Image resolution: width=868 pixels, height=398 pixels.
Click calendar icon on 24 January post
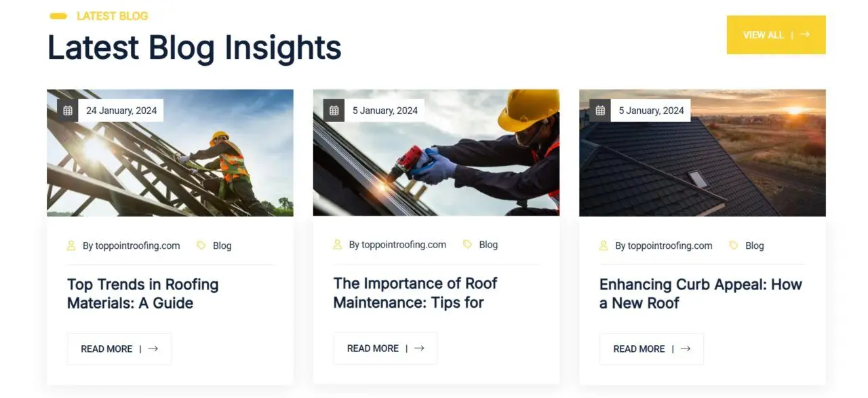(x=68, y=111)
